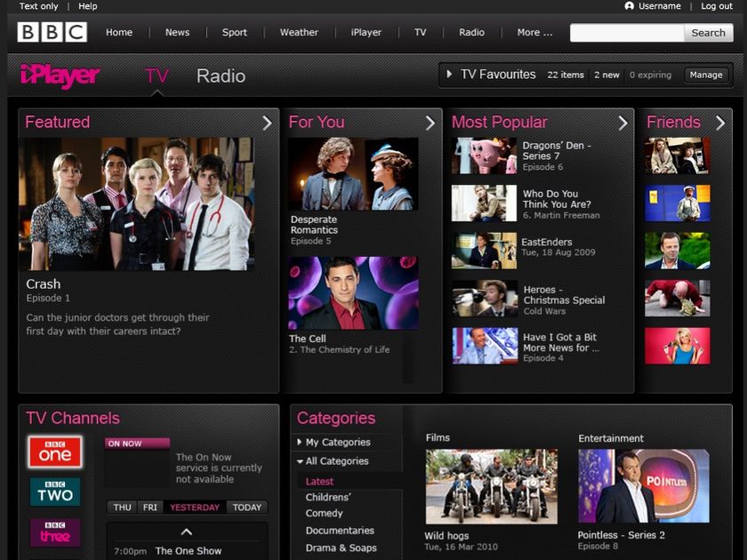Click the iPlayer pink logo
The height and width of the screenshot is (560, 747).
60,76
